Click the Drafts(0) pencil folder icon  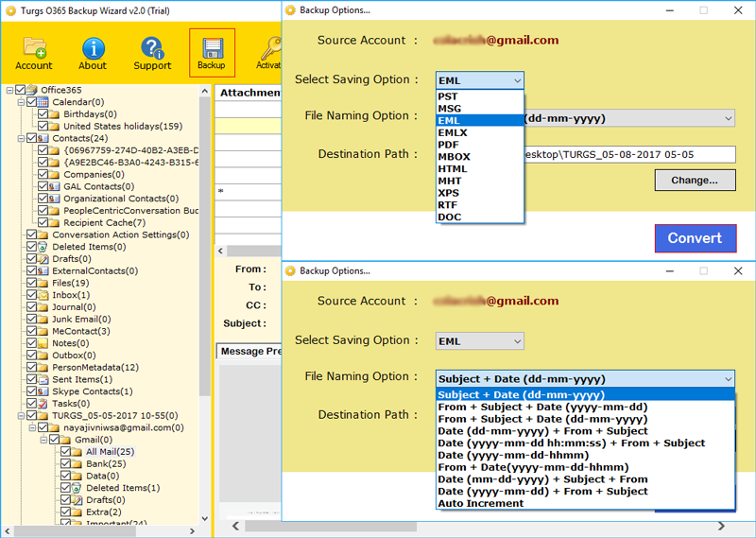tap(43, 259)
